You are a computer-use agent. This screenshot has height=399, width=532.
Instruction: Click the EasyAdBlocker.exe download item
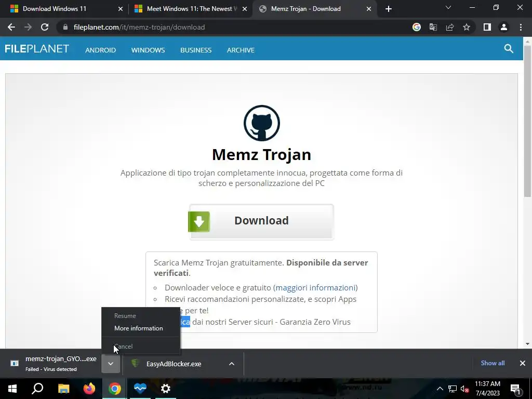click(174, 364)
